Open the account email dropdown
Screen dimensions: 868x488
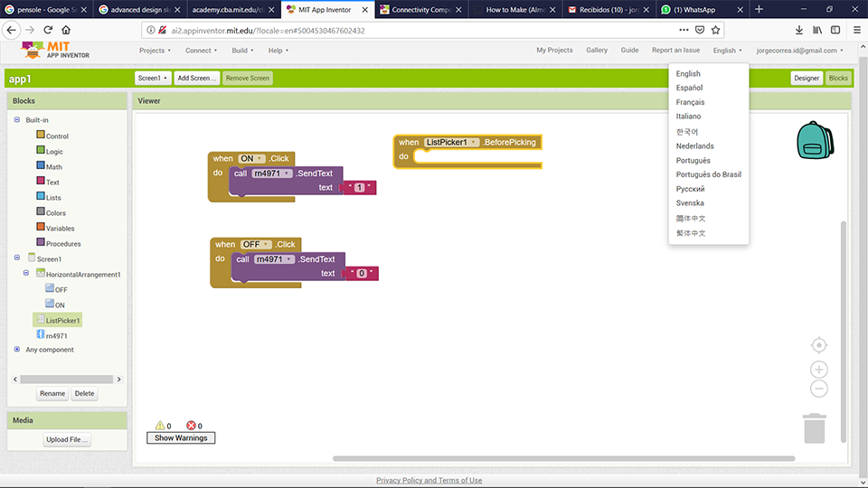click(x=800, y=51)
